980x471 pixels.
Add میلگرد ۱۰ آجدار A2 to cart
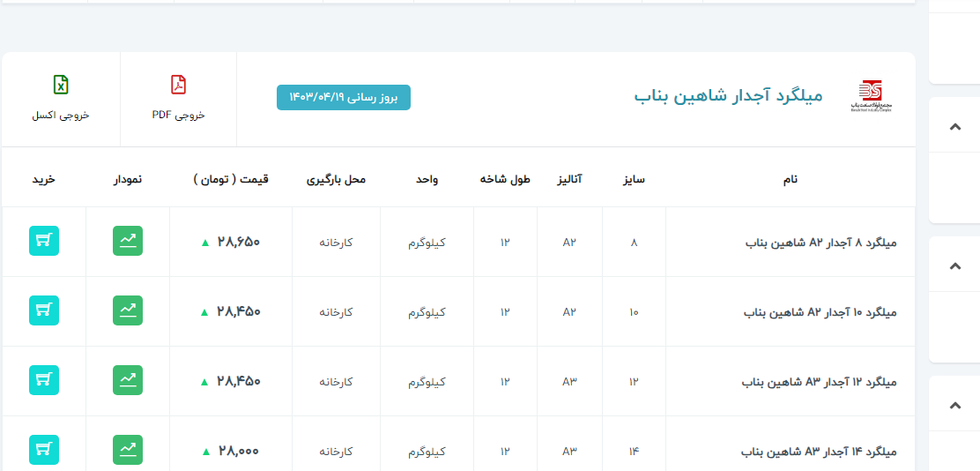pyautogui.click(x=44, y=310)
